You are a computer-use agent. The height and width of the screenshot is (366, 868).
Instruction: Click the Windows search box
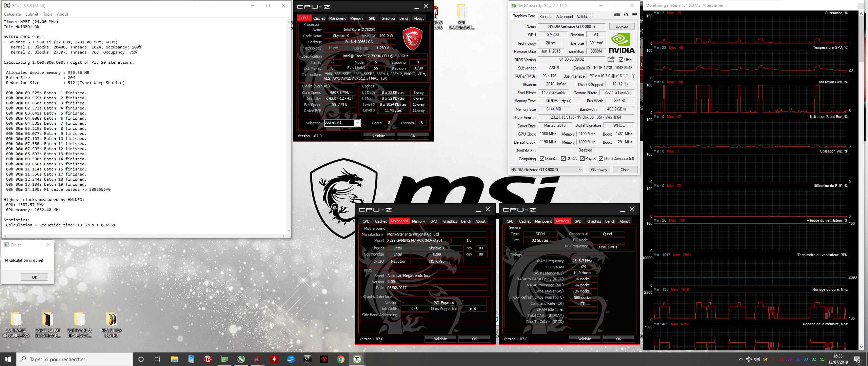pyautogui.click(x=75, y=359)
